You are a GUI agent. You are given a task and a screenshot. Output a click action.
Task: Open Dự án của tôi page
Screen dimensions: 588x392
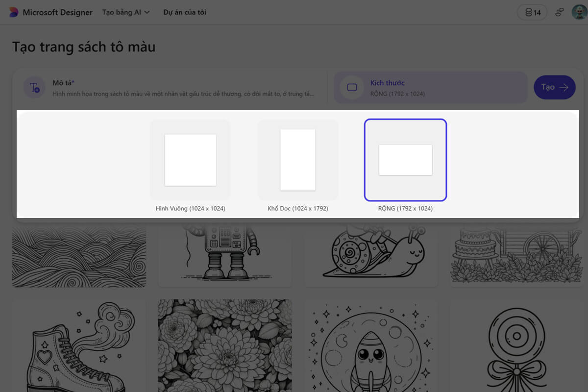coord(185,12)
